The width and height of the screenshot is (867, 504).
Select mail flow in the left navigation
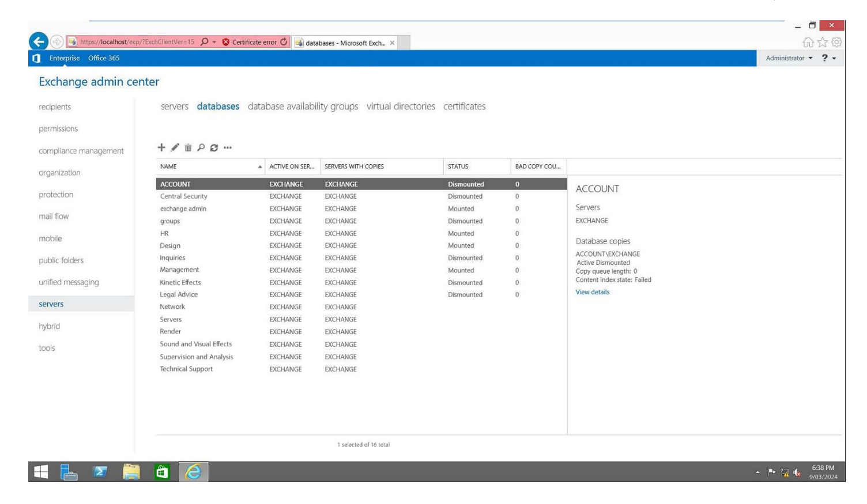pyautogui.click(x=54, y=217)
